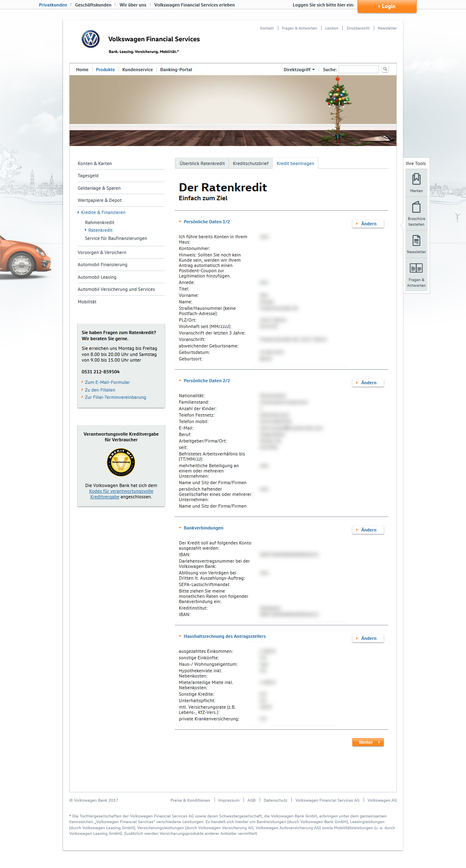Select Geschäftskunden in top bar
466x868 pixels.
click(x=93, y=5)
